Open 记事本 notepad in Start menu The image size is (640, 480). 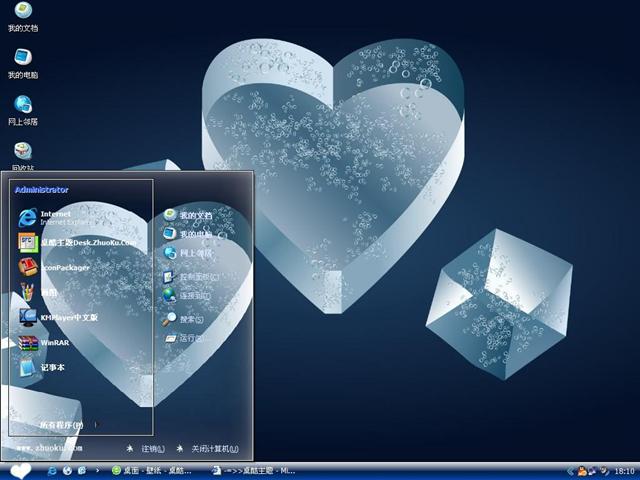point(42,367)
